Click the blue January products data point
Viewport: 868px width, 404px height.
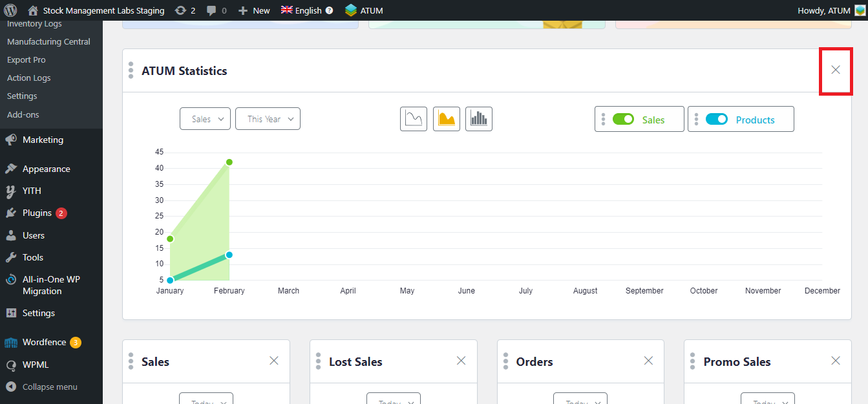(x=170, y=280)
